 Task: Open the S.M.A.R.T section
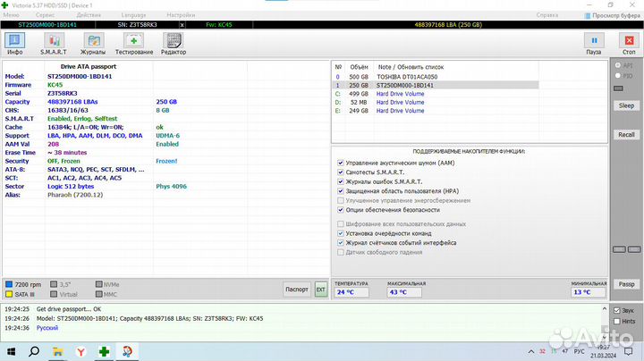point(52,44)
